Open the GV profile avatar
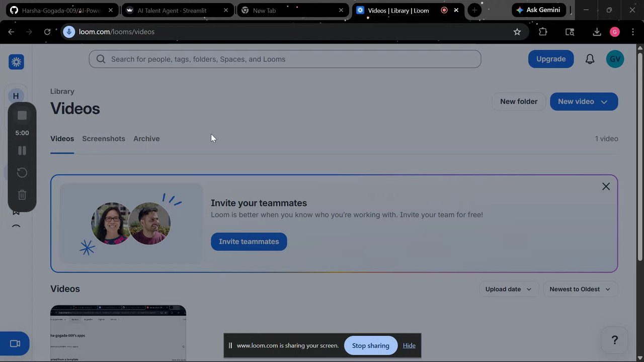This screenshot has width=644, height=362. pos(615,59)
